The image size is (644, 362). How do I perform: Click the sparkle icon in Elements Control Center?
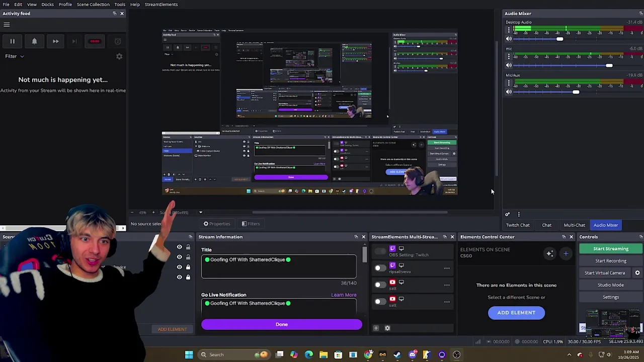pos(549,254)
